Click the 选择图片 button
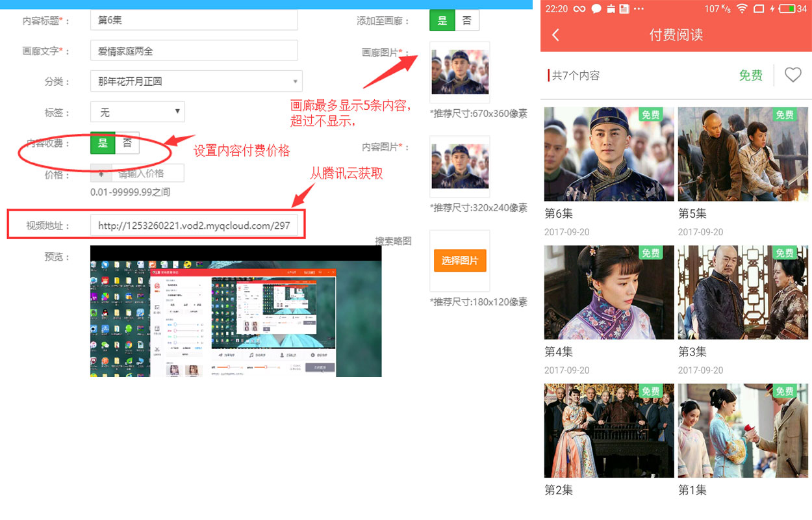This screenshot has width=812, height=520. click(x=460, y=261)
